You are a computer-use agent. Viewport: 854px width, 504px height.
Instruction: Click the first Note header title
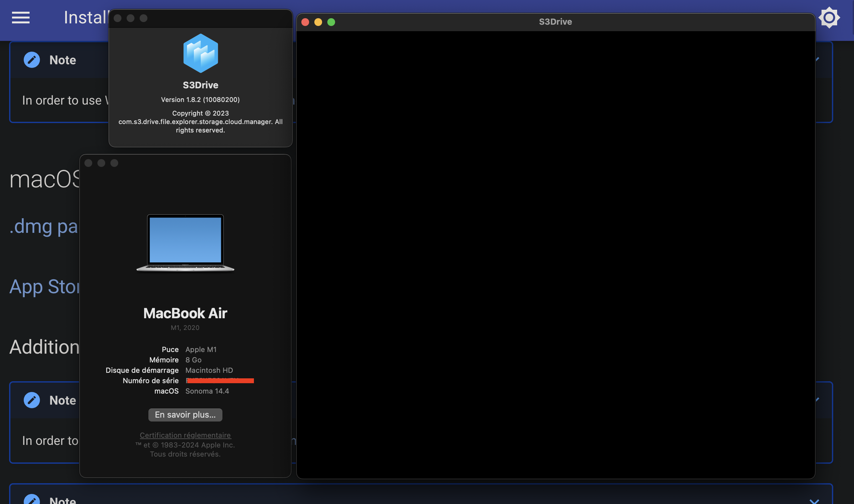[x=62, y=60]
